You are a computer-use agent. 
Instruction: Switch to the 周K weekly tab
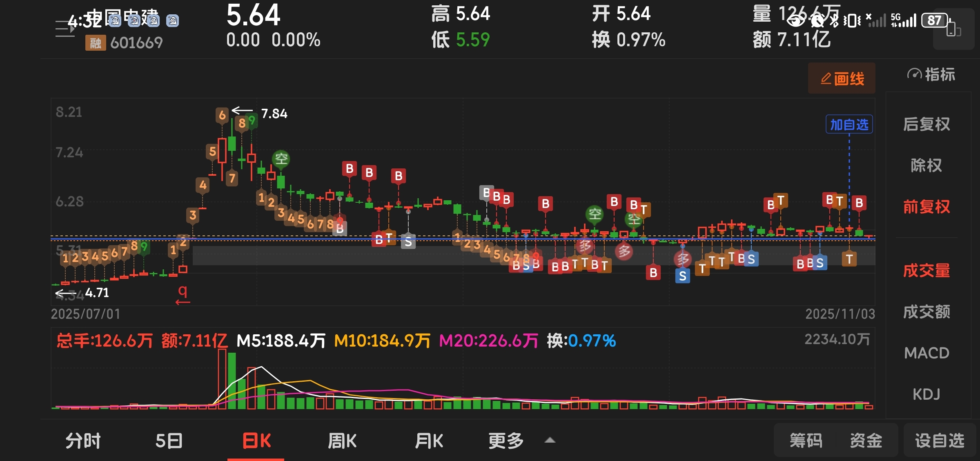(342, 441)
